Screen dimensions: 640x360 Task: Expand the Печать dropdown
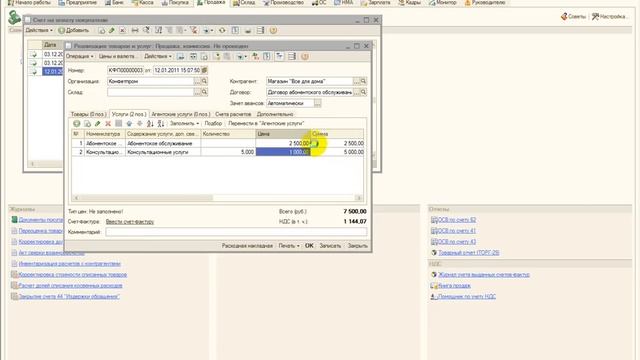tap(289, 246)
